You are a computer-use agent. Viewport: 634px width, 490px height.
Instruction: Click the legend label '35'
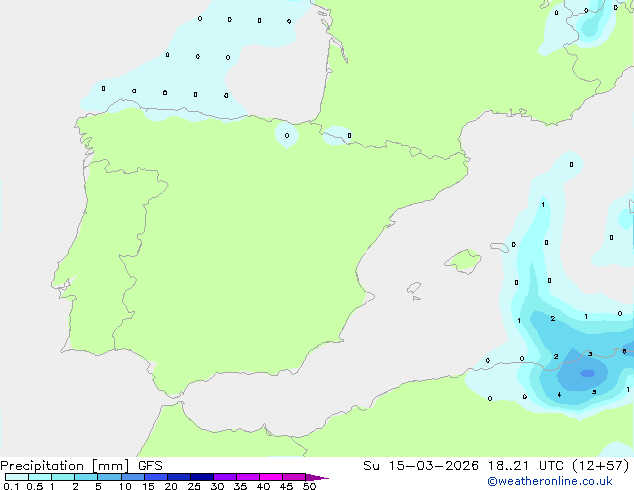[x=240, y=486]
